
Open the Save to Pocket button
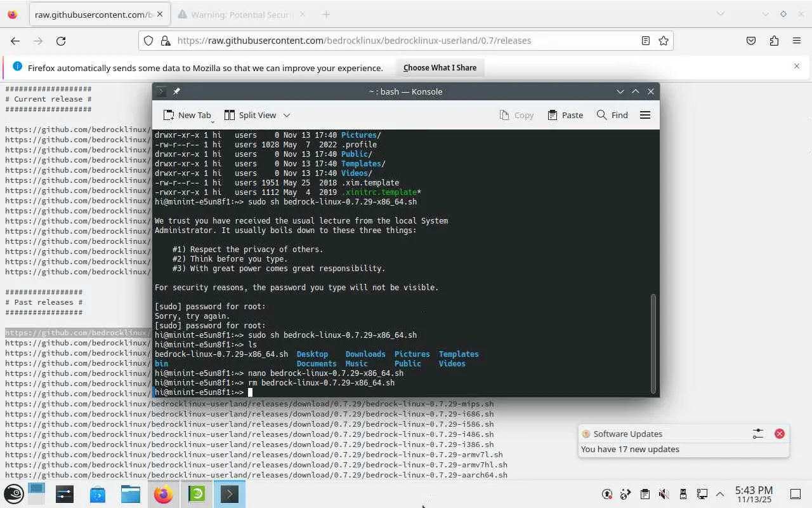click(x=751, y=41)
